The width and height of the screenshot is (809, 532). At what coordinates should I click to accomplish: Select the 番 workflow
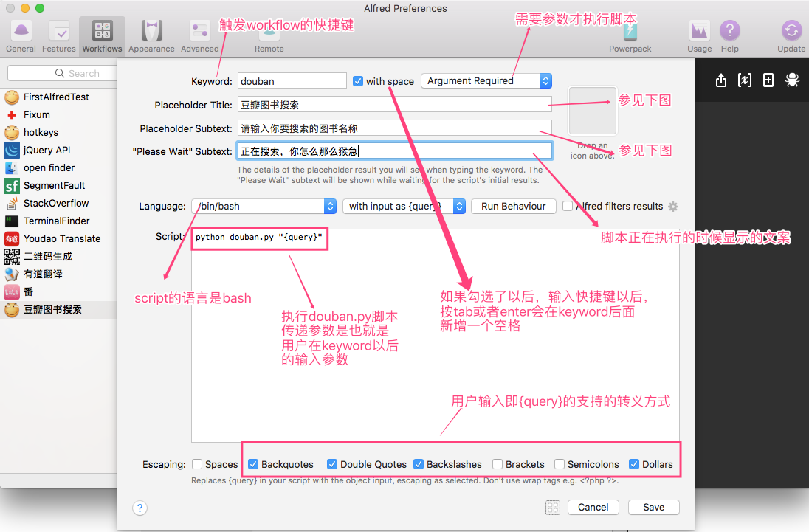tap(58, 291)
